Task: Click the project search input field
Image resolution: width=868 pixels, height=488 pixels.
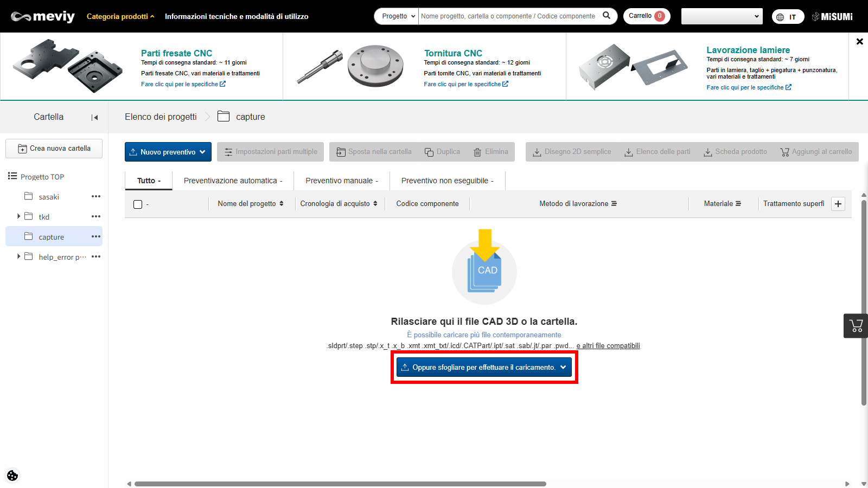Action: click(508, 16)
